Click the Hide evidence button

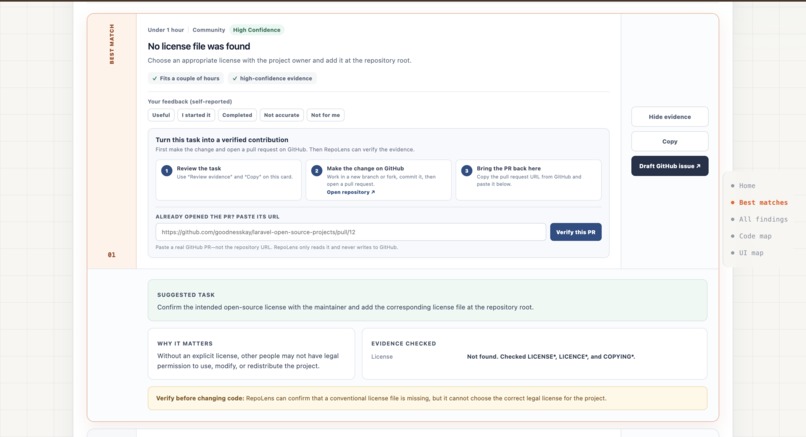[x=669, y=117]
